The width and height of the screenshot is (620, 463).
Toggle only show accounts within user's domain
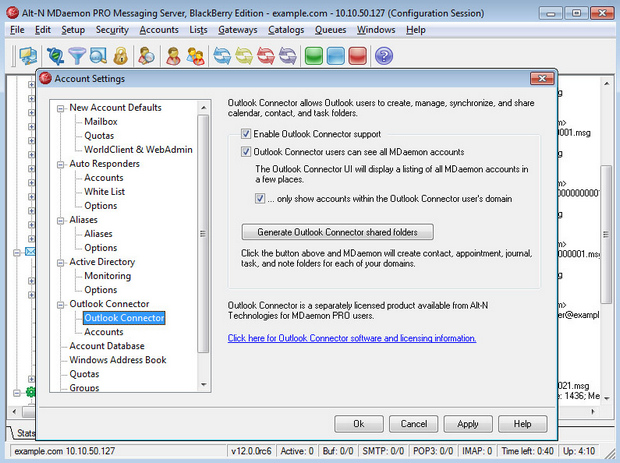(x=260, y=198)
